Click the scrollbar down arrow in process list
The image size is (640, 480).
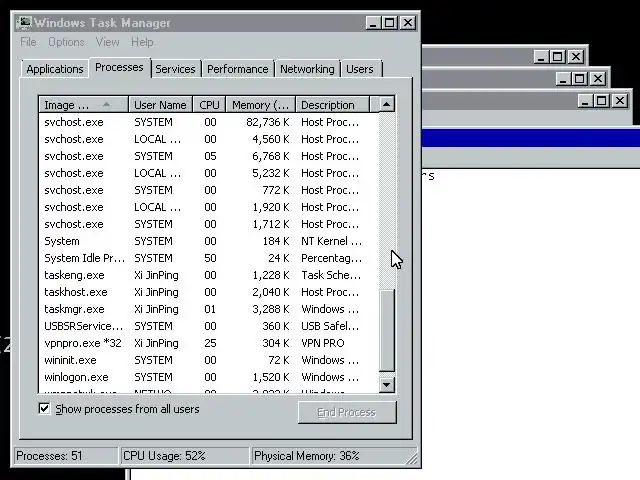pos(387,384)
